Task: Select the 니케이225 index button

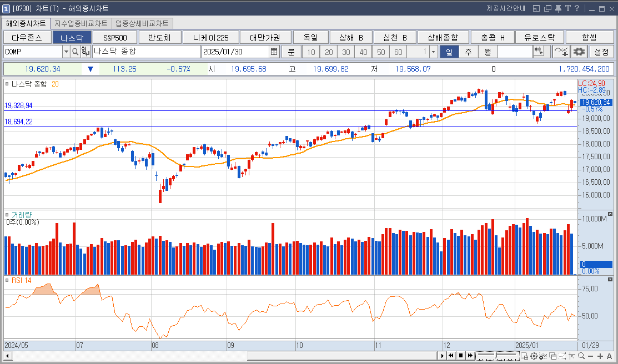Action: point(211,37)
